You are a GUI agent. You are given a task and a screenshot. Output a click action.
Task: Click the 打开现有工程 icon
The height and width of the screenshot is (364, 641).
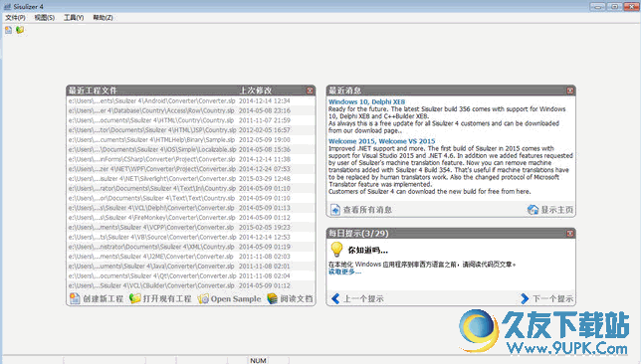135,298
